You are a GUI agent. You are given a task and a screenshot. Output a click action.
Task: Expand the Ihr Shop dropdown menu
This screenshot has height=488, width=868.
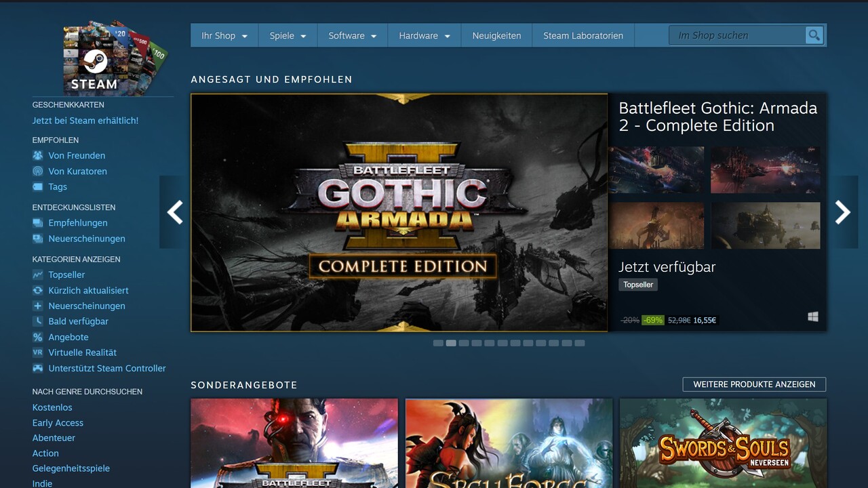click(224, 36)
